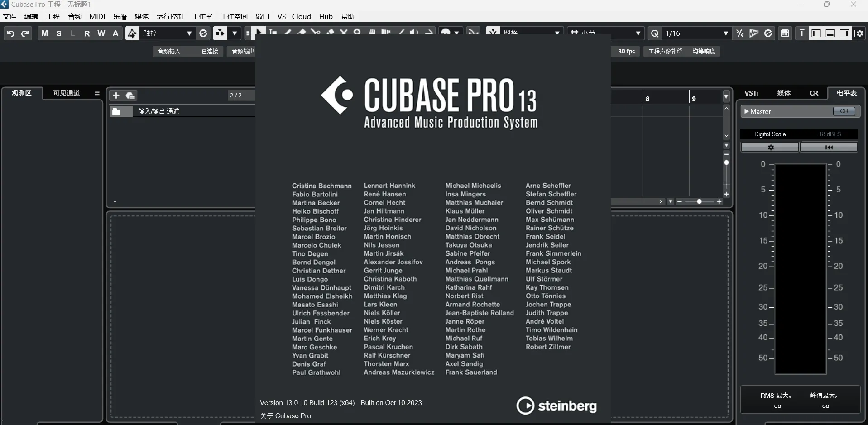The height and width of the screenshot is (425, 868).
Task: Click the 已连接 audio input button
Action: click(x=209, y=51)
